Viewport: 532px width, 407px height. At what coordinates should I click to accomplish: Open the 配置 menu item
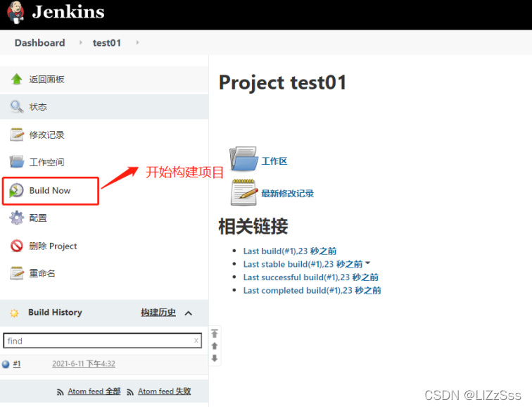(38, 218)
